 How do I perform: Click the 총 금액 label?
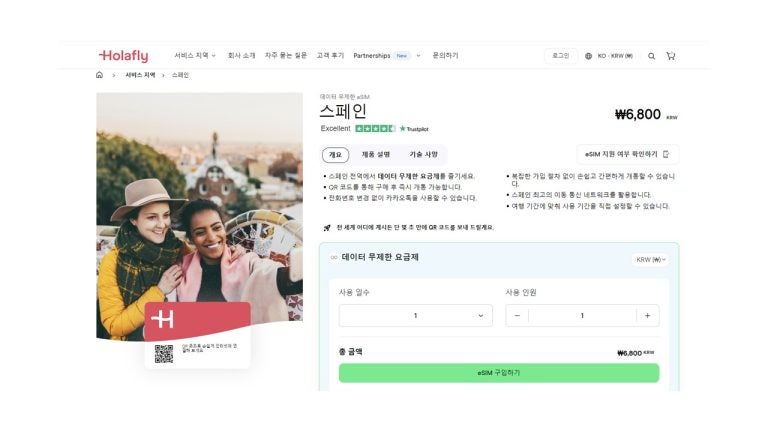[x=350, y=352]
